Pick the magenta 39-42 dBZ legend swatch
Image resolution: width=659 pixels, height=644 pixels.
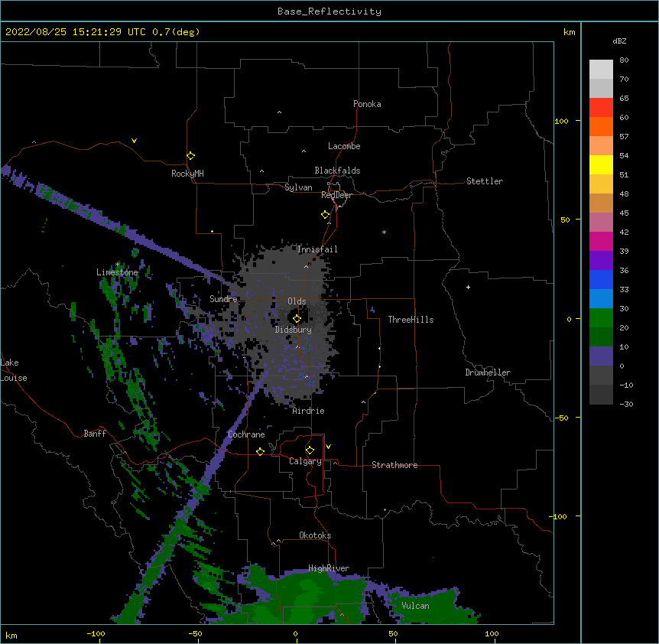(601, 241)
